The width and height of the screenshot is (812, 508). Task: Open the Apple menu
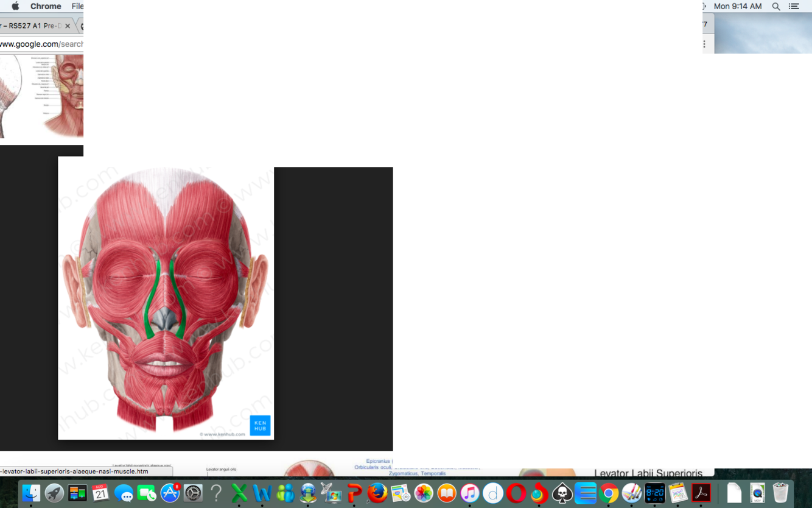pos(15,6)
